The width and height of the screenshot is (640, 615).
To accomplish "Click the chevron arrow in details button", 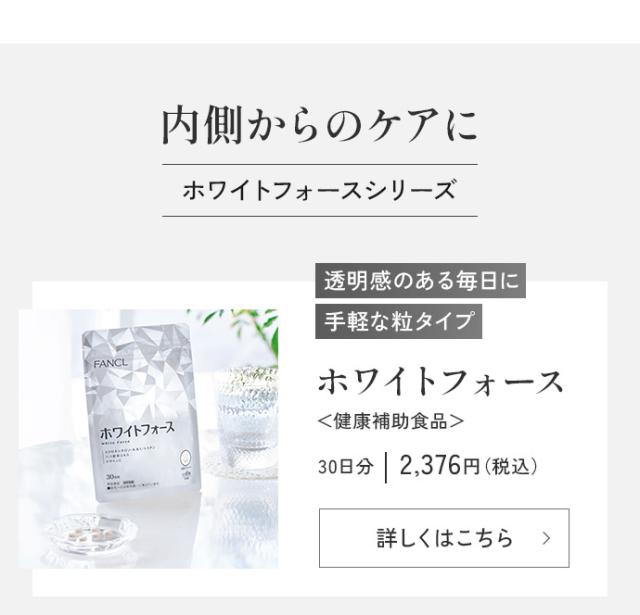I will 546,538.
